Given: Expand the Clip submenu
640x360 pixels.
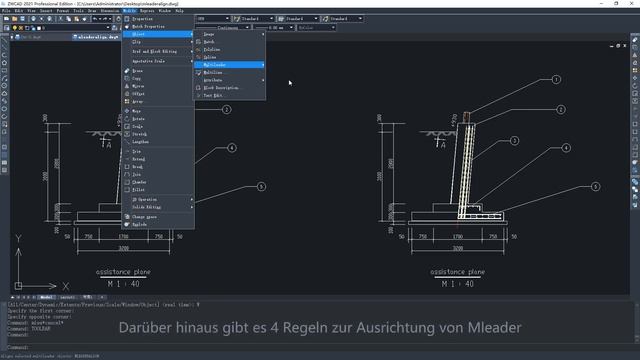Looking at the screenshot, I should (158, 42).
